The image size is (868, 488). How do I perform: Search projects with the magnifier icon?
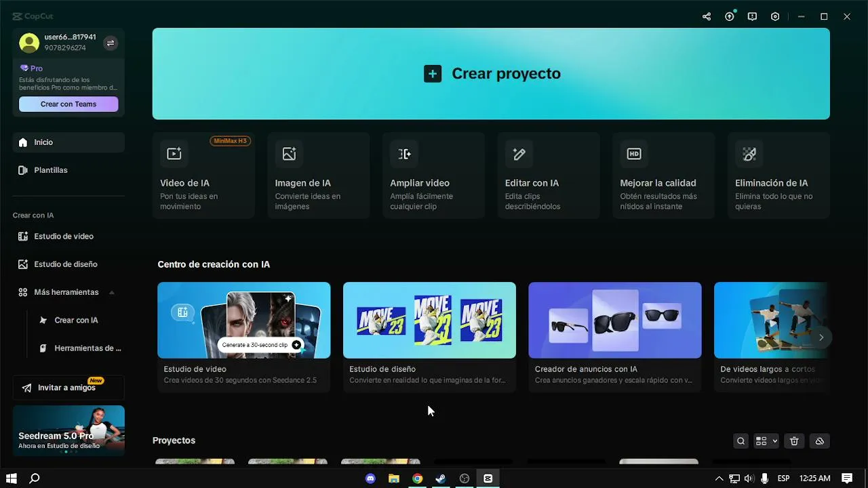point(741,441)
